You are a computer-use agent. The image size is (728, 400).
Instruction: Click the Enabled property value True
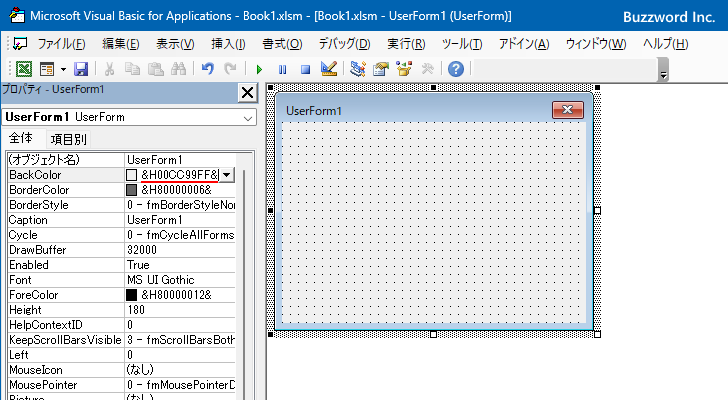[180, 265]
